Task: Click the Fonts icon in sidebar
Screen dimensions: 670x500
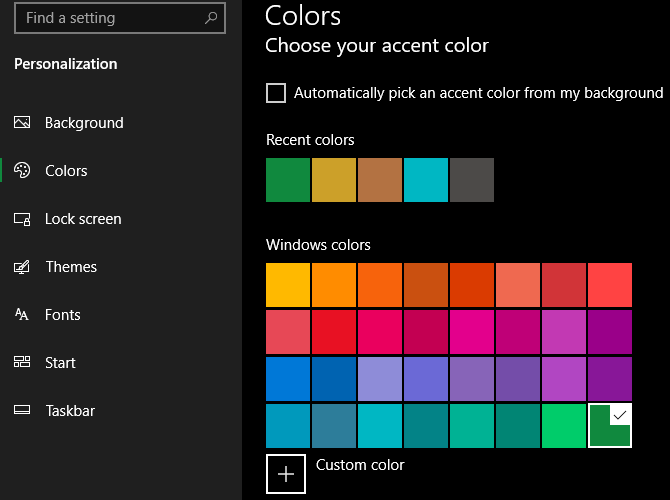Action: tap(22, 315)
